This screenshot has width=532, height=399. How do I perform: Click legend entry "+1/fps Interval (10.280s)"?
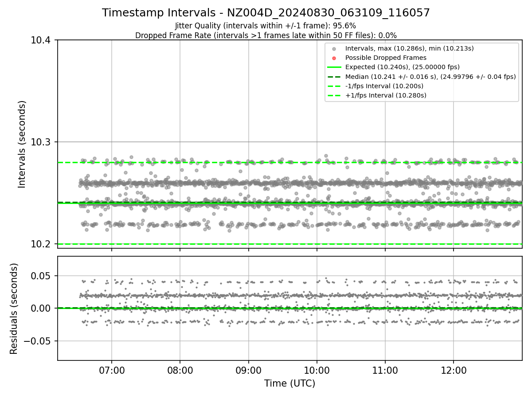coord(386,95)
